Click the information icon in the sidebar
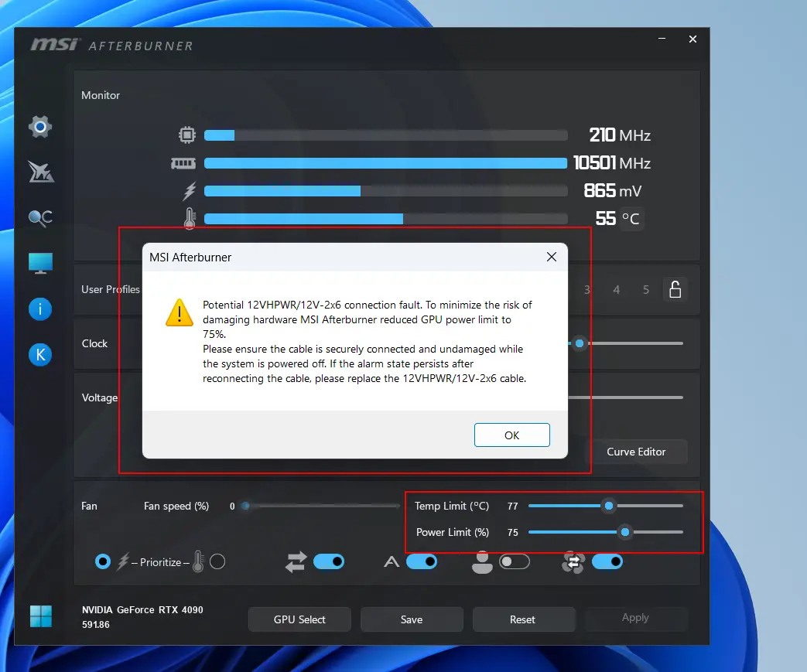 coord(40,309)
